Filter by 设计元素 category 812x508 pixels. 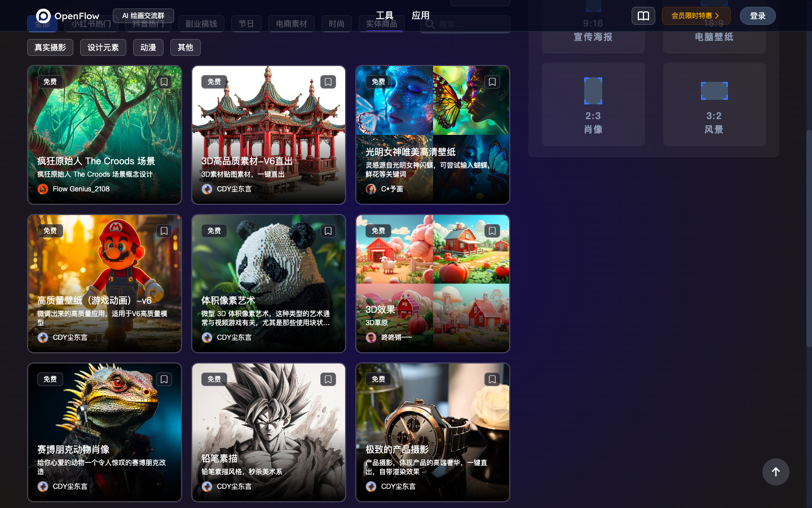pyautogui.click(x=103, y=47)
